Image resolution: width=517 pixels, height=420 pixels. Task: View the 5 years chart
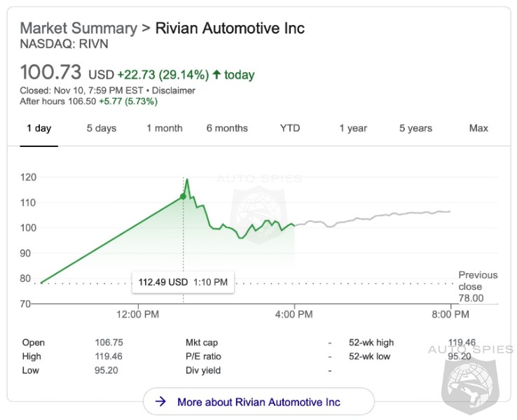click(x=415, y=128)
